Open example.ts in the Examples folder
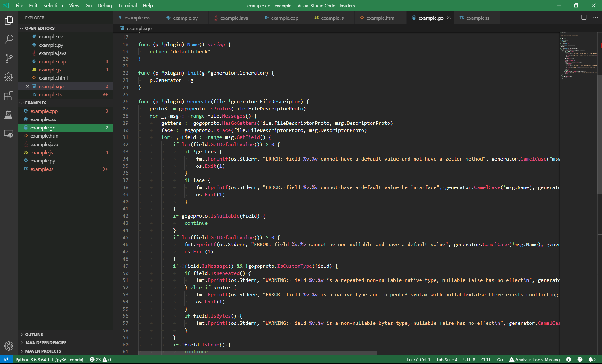The image size is (602, 364). point(42,169)
